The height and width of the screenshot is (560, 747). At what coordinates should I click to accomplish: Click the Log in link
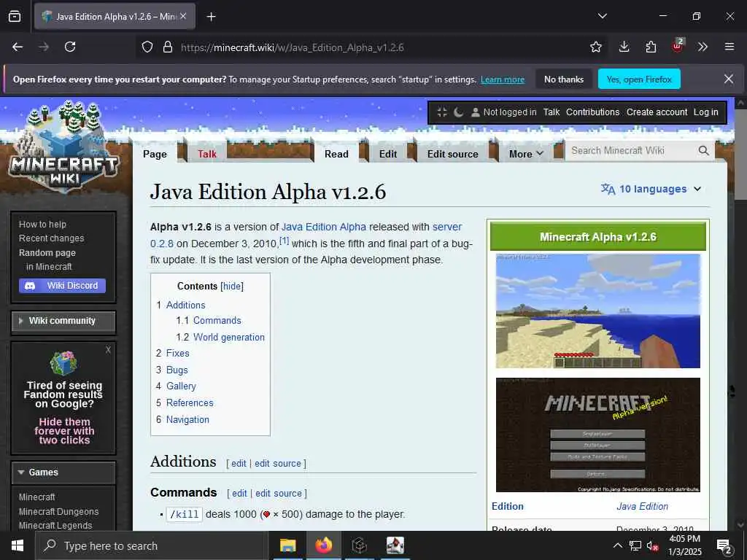tap(705, 112)
